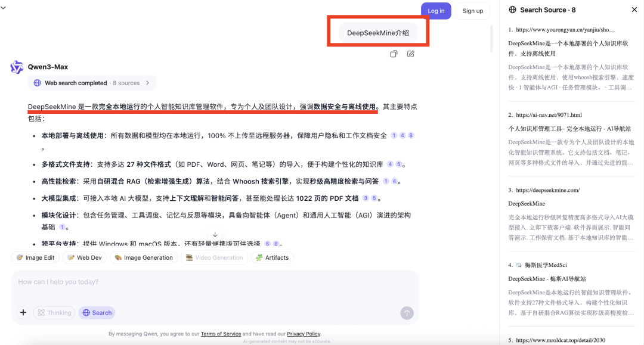Click the send arrow button

click(x=407, y=313)
